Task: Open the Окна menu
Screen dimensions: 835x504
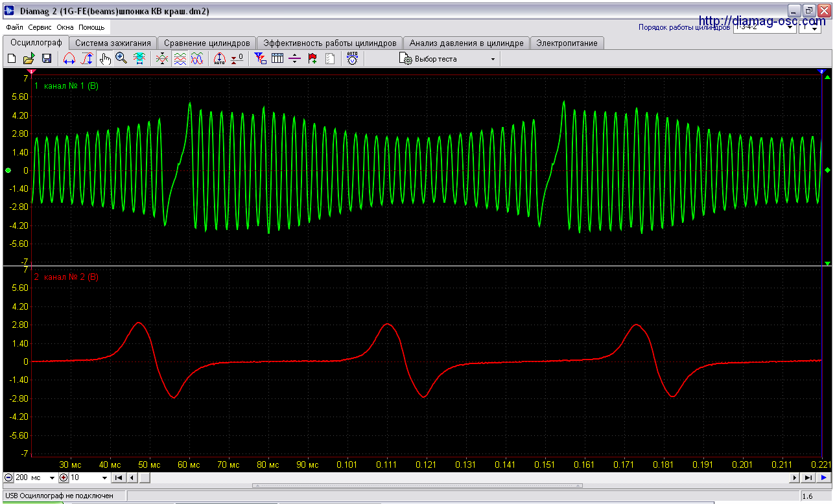Action: point(65,28)
